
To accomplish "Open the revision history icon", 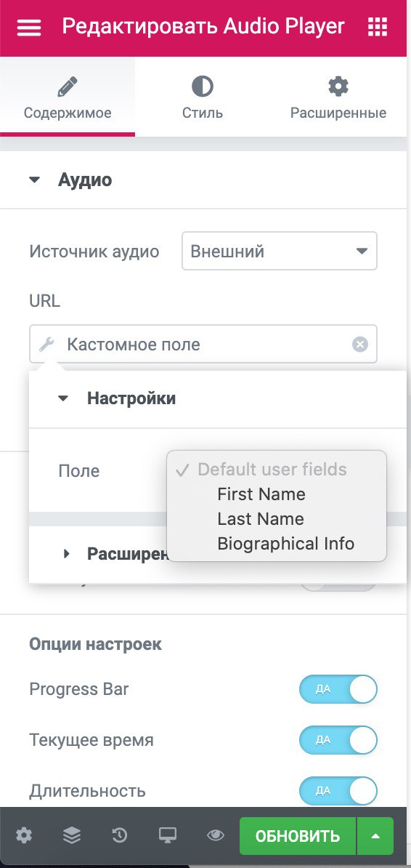I will 120,835.
